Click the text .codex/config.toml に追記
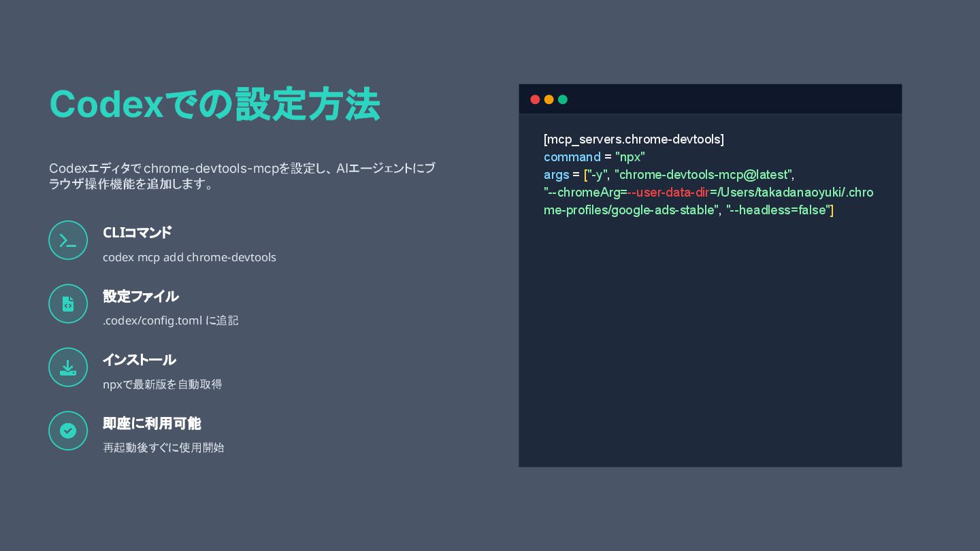Screen dimensions: 980x551 pyautogui.click(x=171, y=320)
